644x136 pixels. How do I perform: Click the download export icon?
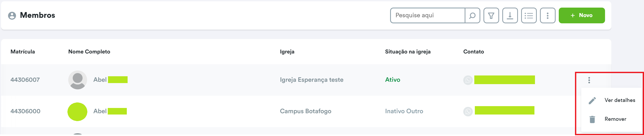click(510, 16)
